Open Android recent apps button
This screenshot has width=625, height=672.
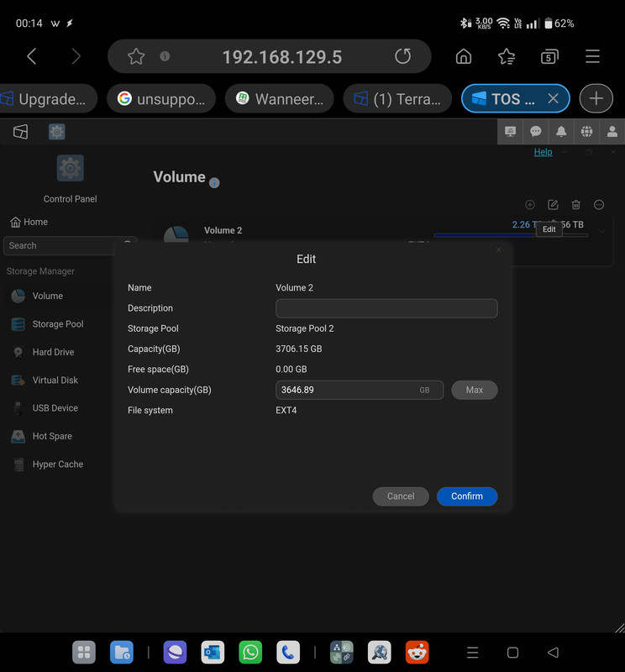tap(472, 653)
